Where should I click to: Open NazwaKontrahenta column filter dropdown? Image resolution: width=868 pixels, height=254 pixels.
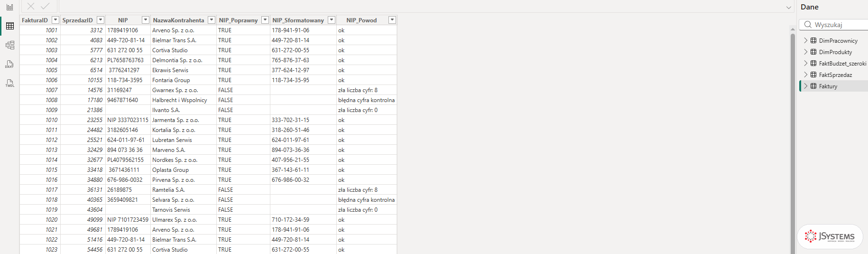(212, 20)
